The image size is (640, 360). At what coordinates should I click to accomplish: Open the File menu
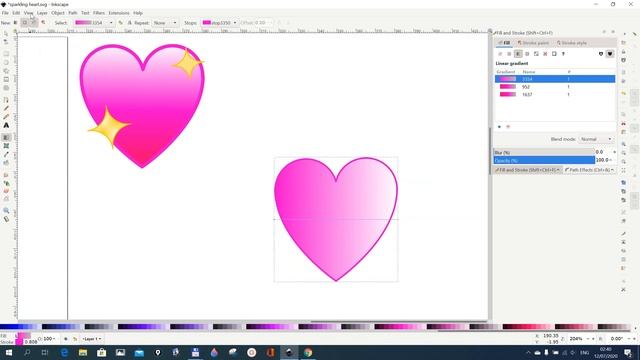point(5,13)
